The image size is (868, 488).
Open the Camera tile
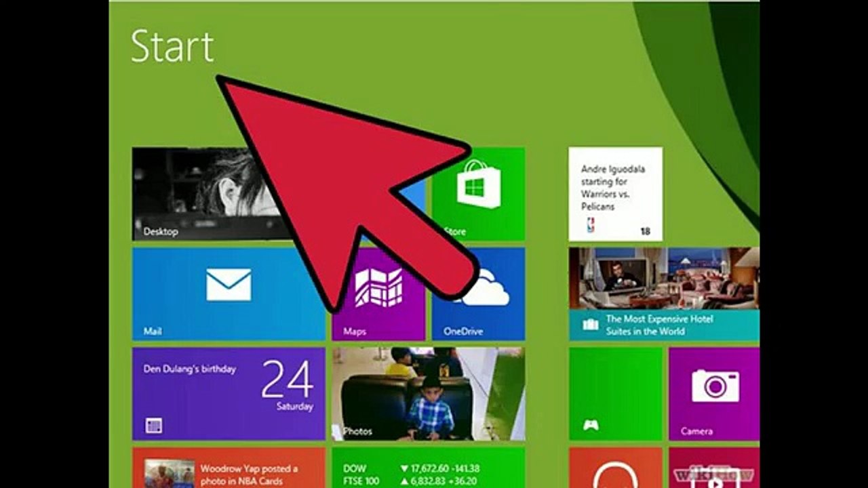tap(714, 394)
